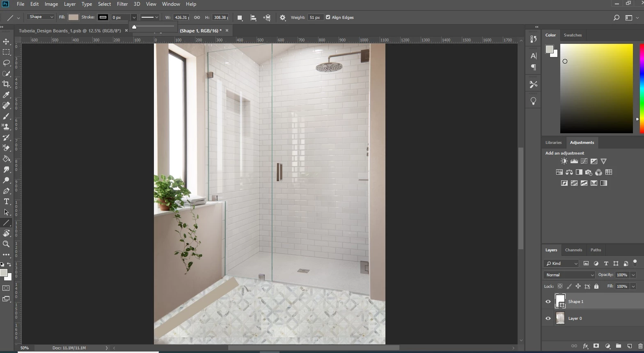Image resolution: width=644 pixels, height=353 pixels.
Task: Toggle lock transparent pixels
Action: pos(560,286)
